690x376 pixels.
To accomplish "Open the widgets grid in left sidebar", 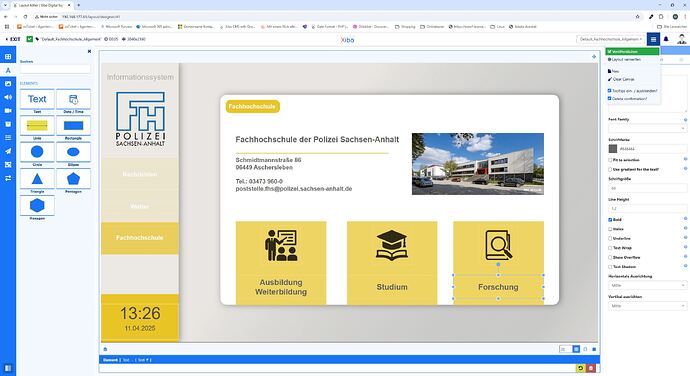I will click(x=8, y=57).
